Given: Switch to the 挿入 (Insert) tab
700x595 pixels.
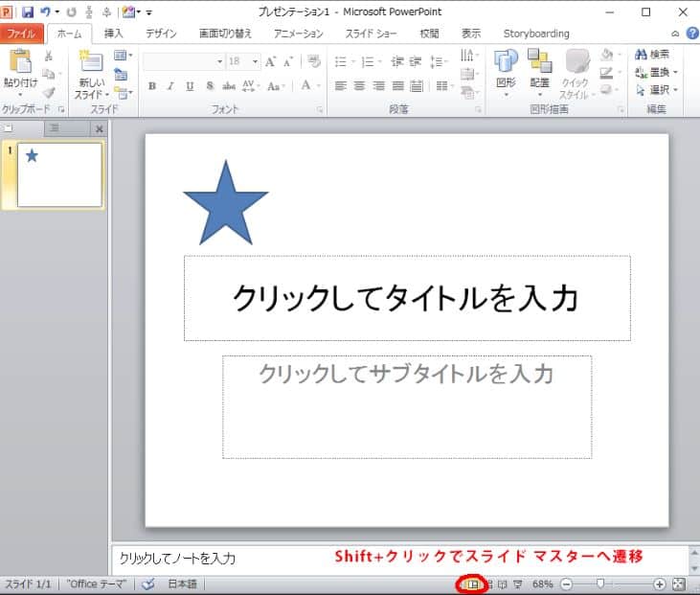Looking at the screenshot, I should pos(114,34).
